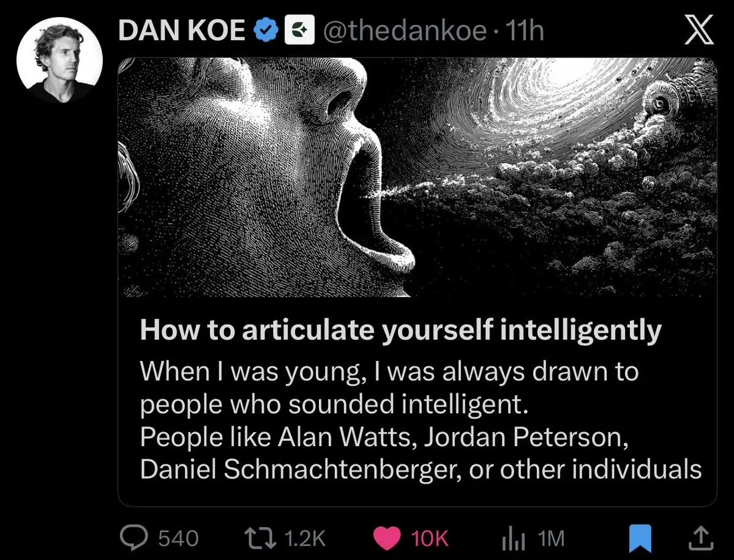The height and width of the screenshot is (560, 734).
Task: Open 'How to articulate yourself intelligently' article title
Action: click(x=401, y=330)
